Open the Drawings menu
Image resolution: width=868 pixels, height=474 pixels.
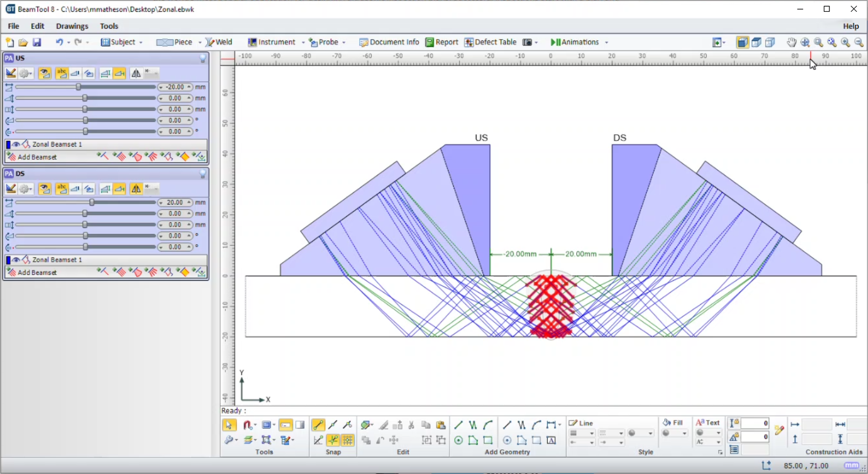(x=72, y=26)
